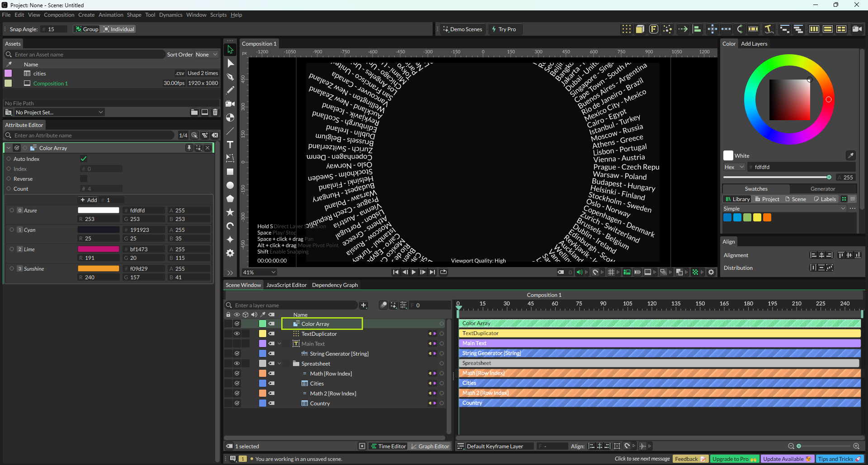The height and width of the screenshot is (465, 868).
Task: Uncheck the Auto Index checkbox
Action: click(x=84, y=159)
